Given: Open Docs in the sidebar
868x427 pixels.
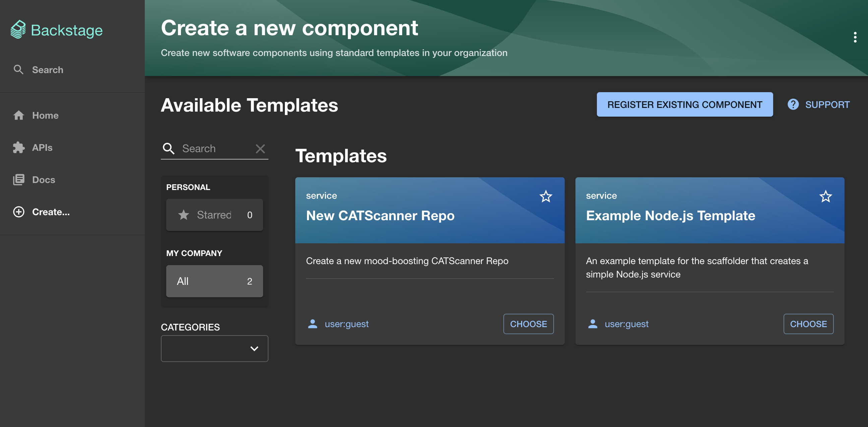Looking at the screenshot, I should 72,180.
